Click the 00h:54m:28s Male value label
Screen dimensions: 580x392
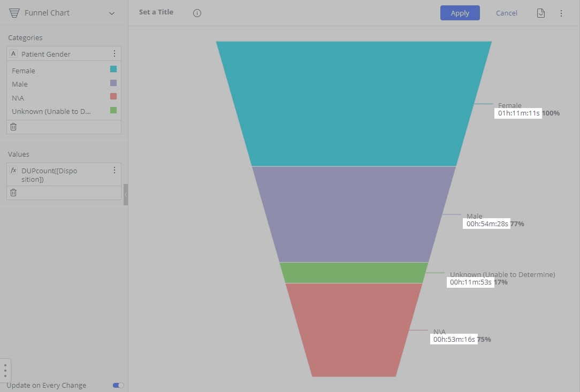click(487, 224)
